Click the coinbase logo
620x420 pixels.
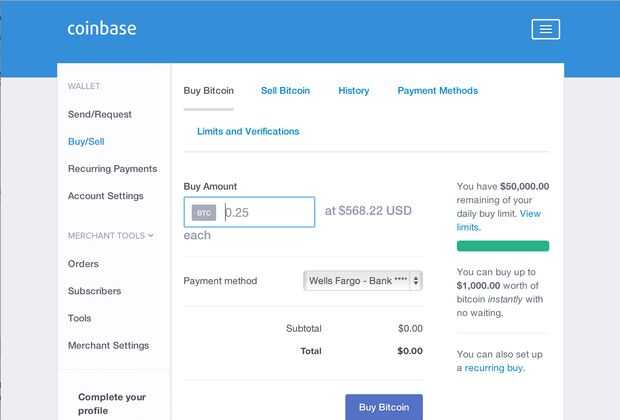[x=102, y=28]
